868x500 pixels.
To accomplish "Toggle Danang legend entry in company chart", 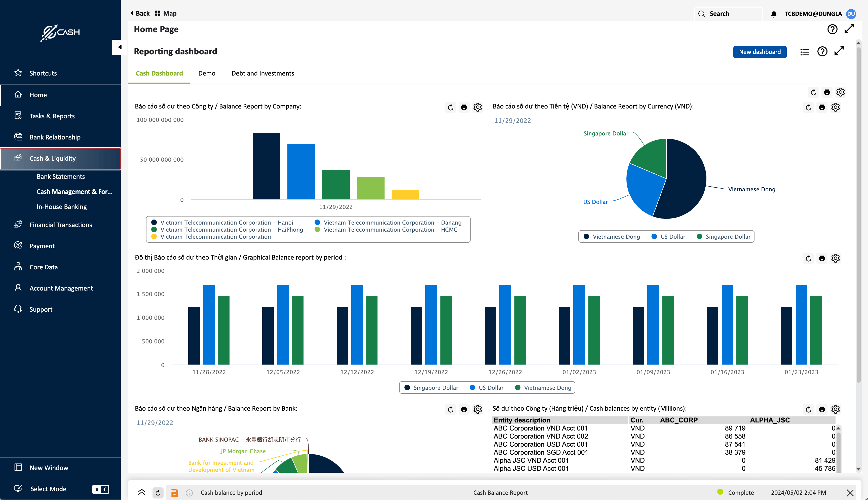I will point(388,223).
